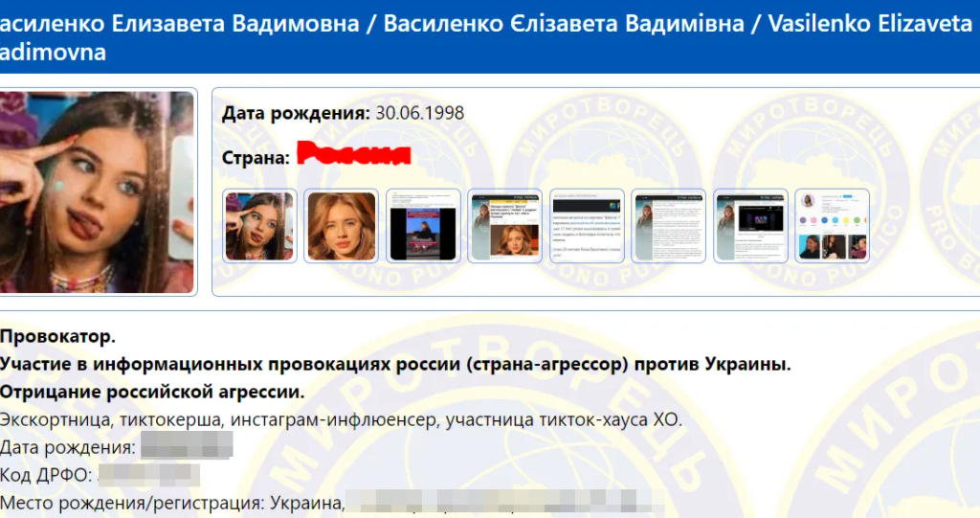This screenshot has height=518, width=980.
Task: Open the seventh thumbnail with dark embedded video page
Action: tap(750, 226)
